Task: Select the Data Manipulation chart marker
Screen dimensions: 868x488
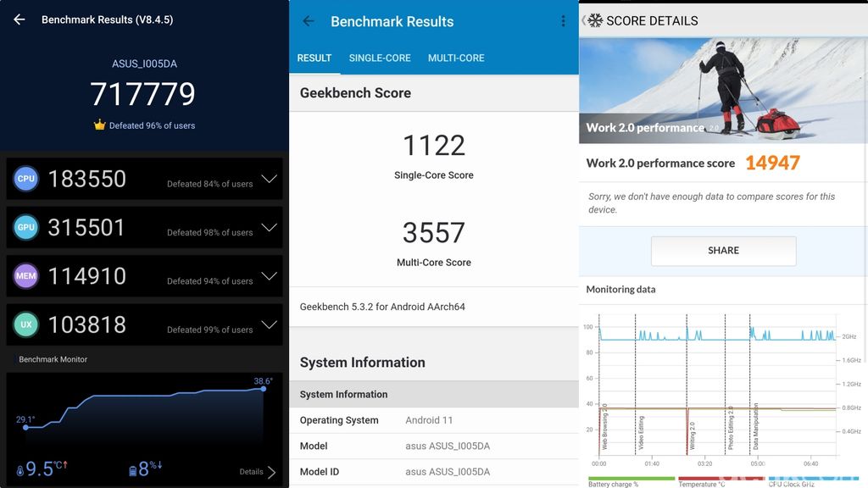Action: point(755,426)
